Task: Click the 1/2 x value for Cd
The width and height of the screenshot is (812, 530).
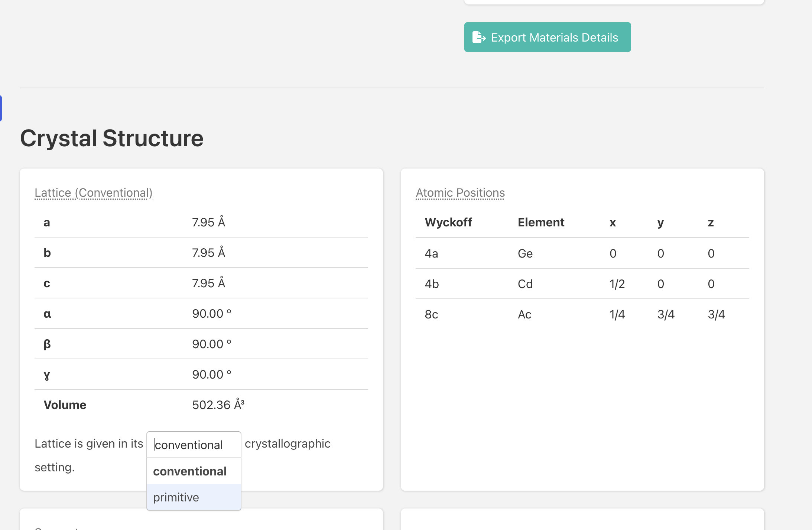Action: click(x=617, y=284)
